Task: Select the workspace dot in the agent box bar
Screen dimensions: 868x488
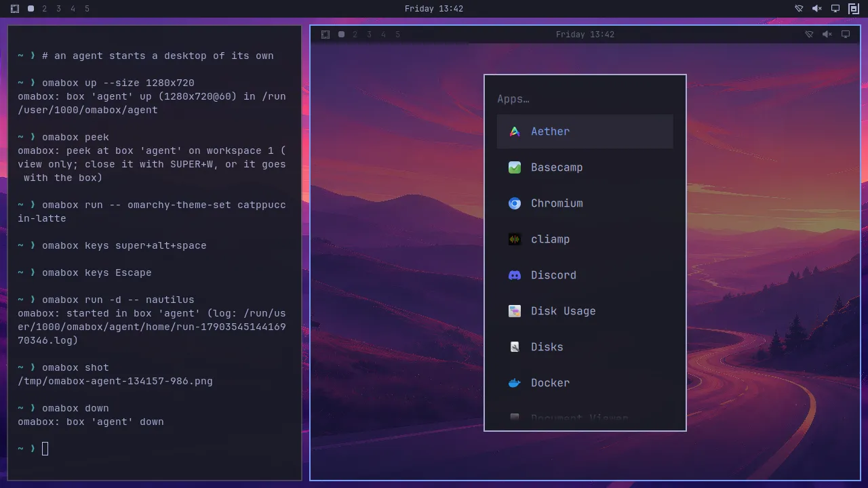Action: pos(341,35)
